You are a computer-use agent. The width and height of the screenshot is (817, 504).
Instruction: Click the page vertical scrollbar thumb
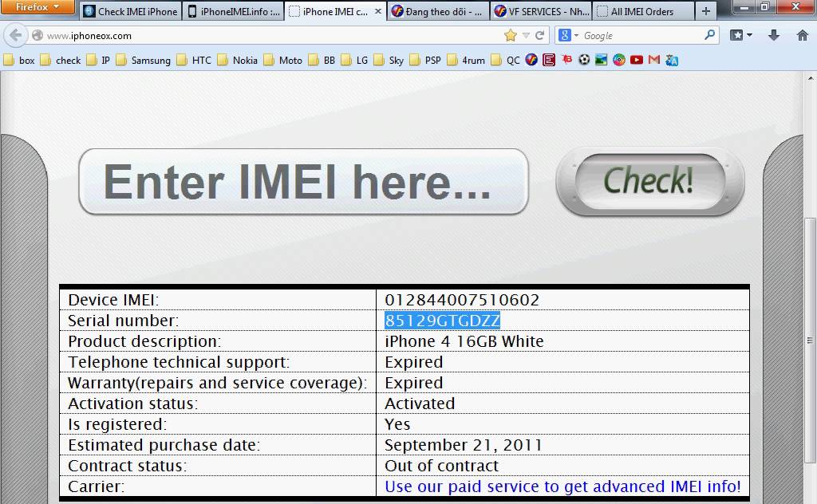[810, 340]
